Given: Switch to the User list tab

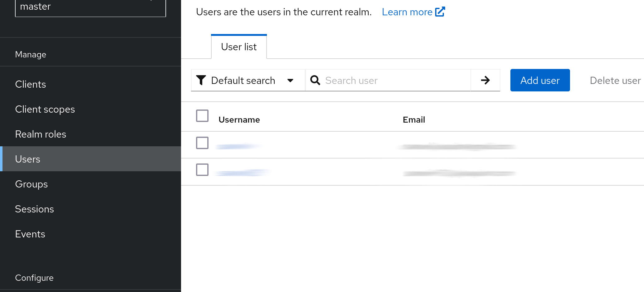Looking at the screenshot, I should coord(238,47).
